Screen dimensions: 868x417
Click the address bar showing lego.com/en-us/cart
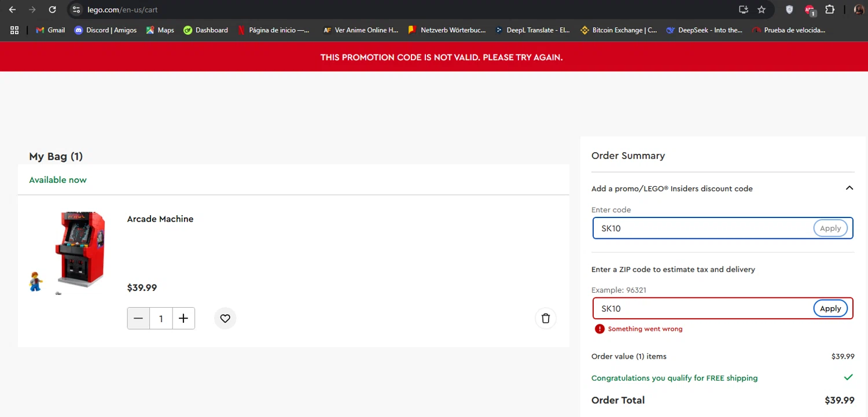405,10
